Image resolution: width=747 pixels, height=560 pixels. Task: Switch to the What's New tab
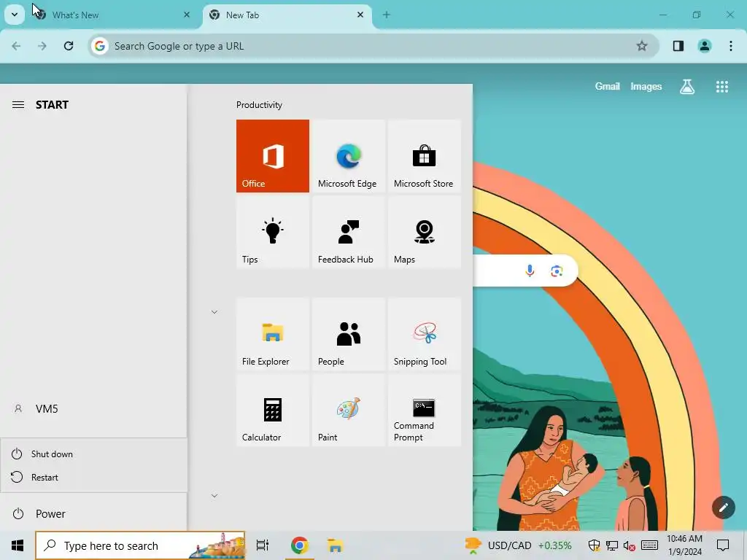click(112, 15)
